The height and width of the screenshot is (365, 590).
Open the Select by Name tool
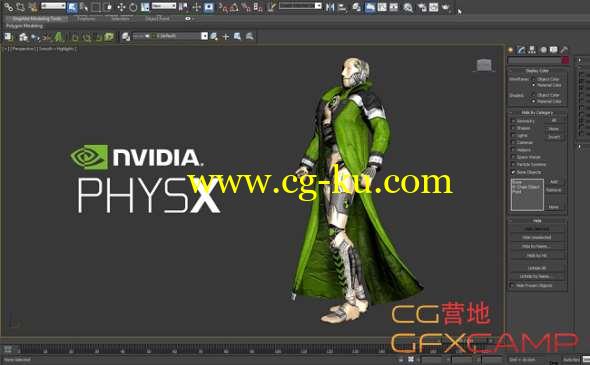coord(84,7)
